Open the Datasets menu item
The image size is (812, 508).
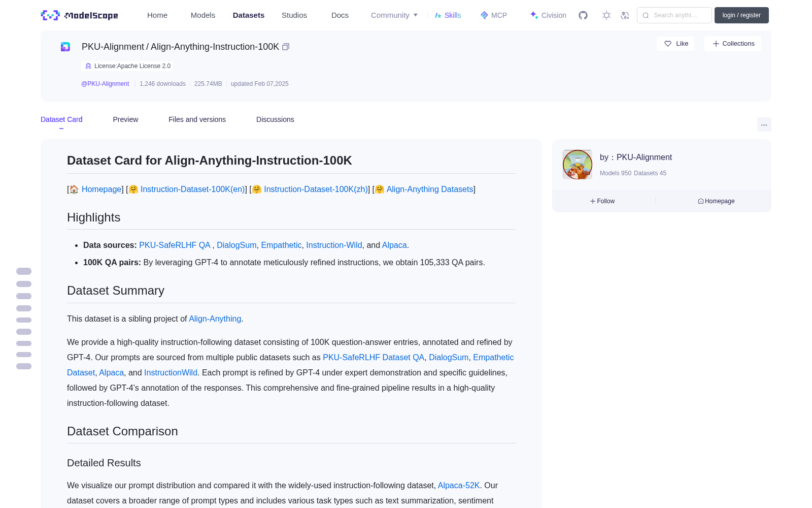249,15
